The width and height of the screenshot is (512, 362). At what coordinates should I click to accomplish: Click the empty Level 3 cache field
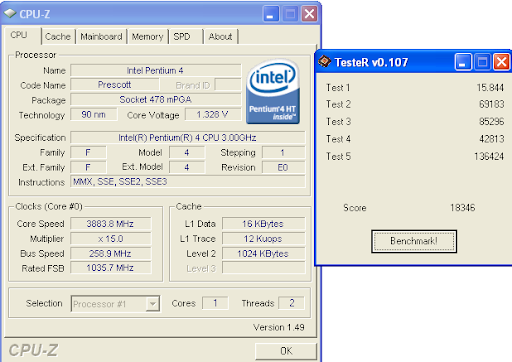coord(264,268)
